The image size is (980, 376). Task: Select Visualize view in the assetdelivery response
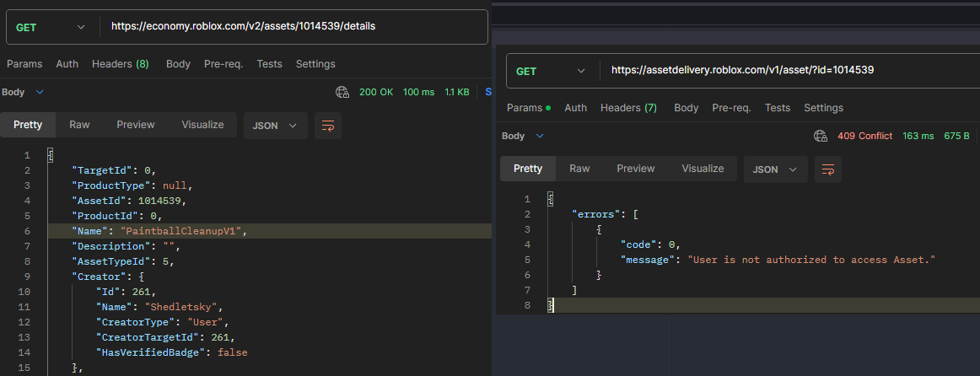point(703,169)
